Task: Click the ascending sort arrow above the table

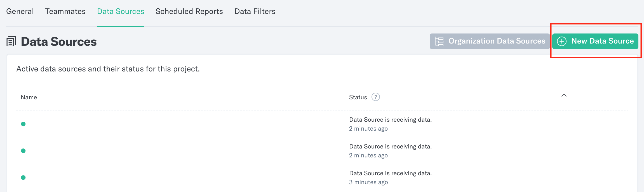Action: pyautogui.click(x=563, y=97)
